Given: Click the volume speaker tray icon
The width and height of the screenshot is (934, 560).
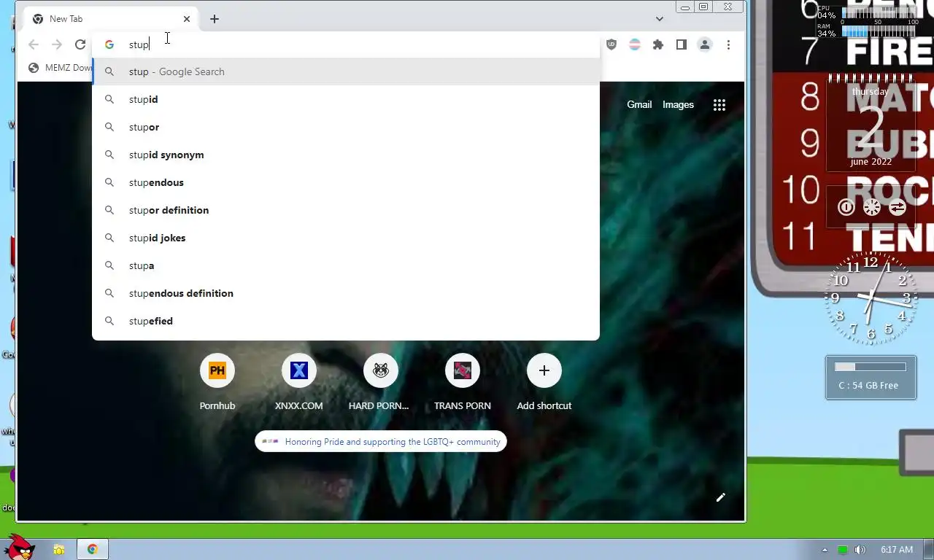Looking at the screenshot, I should point(860,550).
